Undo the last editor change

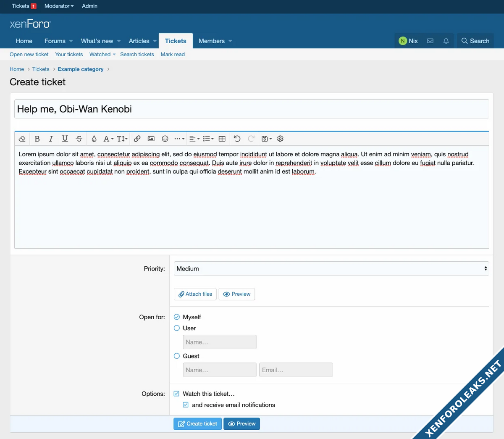237,139
